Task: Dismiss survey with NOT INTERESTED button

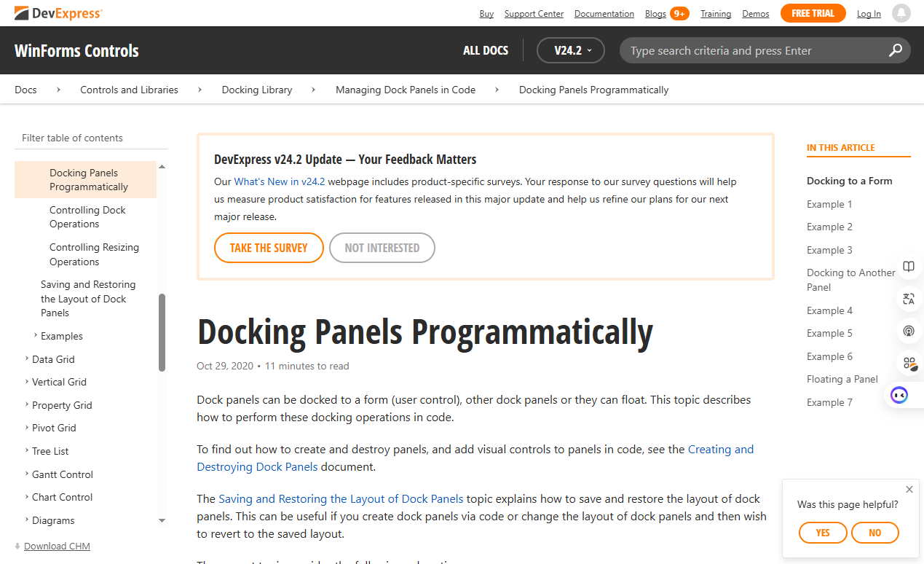Action: (x=382, y=248)
